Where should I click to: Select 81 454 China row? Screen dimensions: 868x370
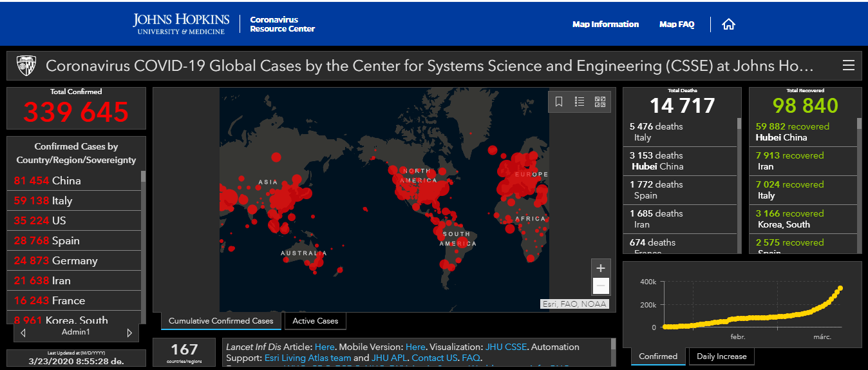[74, 180]
